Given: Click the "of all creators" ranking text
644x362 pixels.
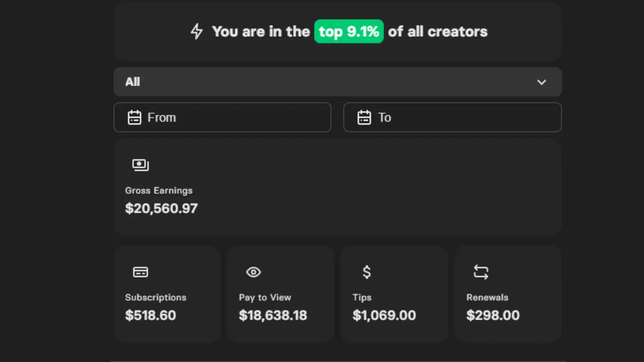Looking at the screenshot, I should (x=437, y=31).
